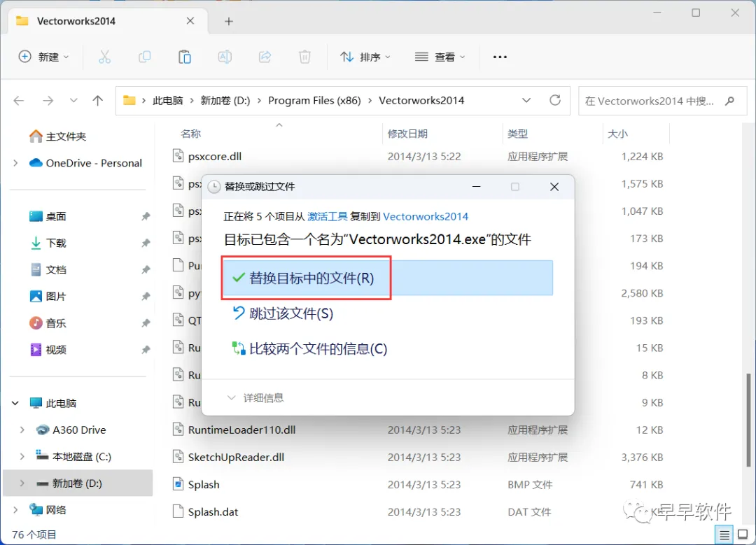Click the Cut scissors icon in toolbar
This screenshot has width=756, height=545.
point(104,57)
